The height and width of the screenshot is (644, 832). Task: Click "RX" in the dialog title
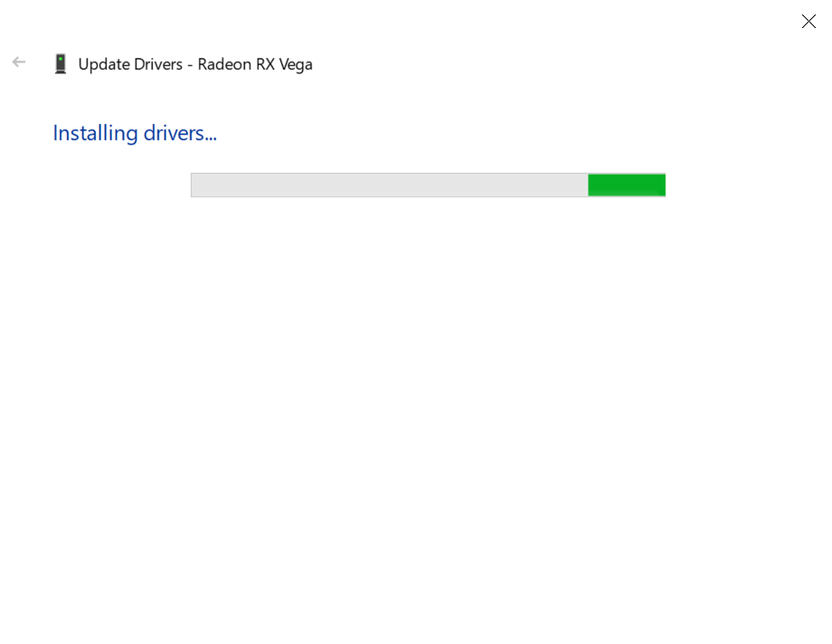coord(266,64)
